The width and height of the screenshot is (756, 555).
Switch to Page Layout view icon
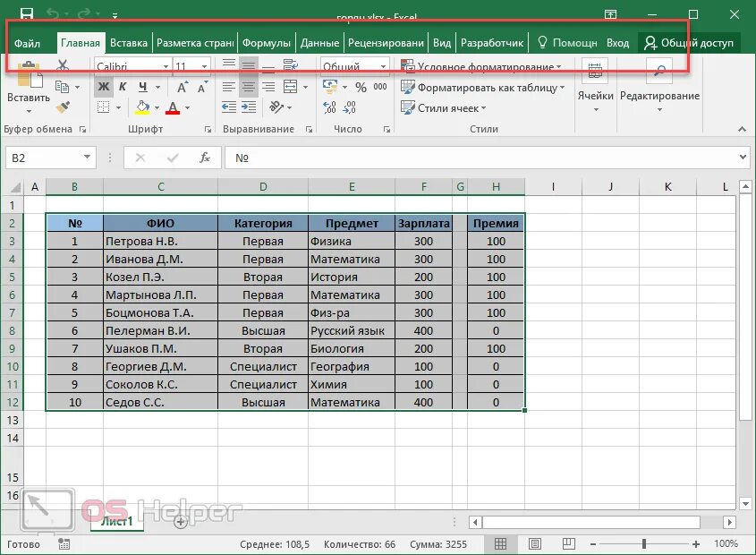coord(534,544)
